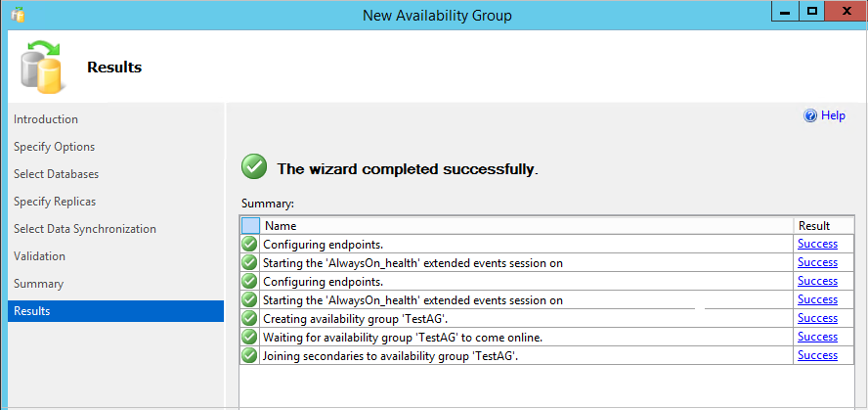Open Specify Replicas wizard page
Image resolution: width=868 pixels, height=410 pixels.
[x=56, y=202]
